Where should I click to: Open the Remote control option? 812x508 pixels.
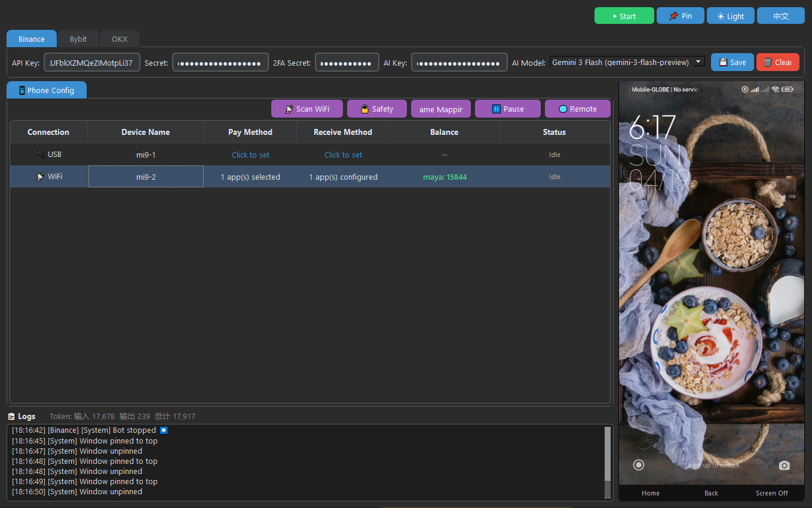(577, 109)
